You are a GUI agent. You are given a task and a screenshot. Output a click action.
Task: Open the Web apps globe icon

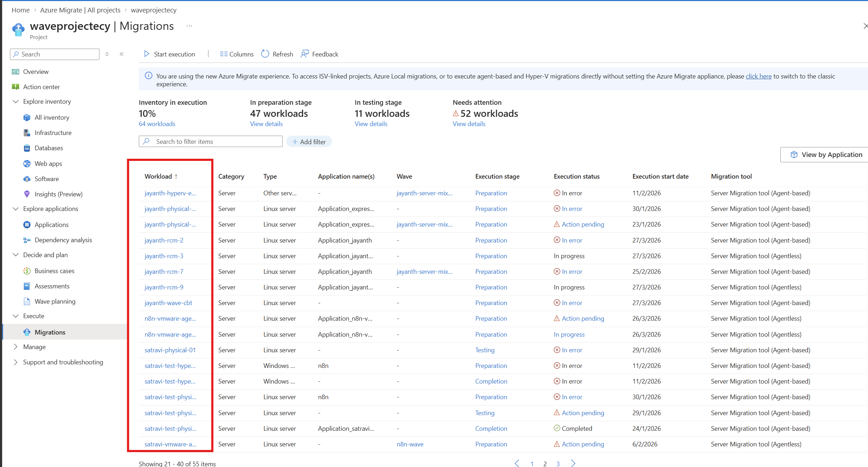(x=27, y=164)
